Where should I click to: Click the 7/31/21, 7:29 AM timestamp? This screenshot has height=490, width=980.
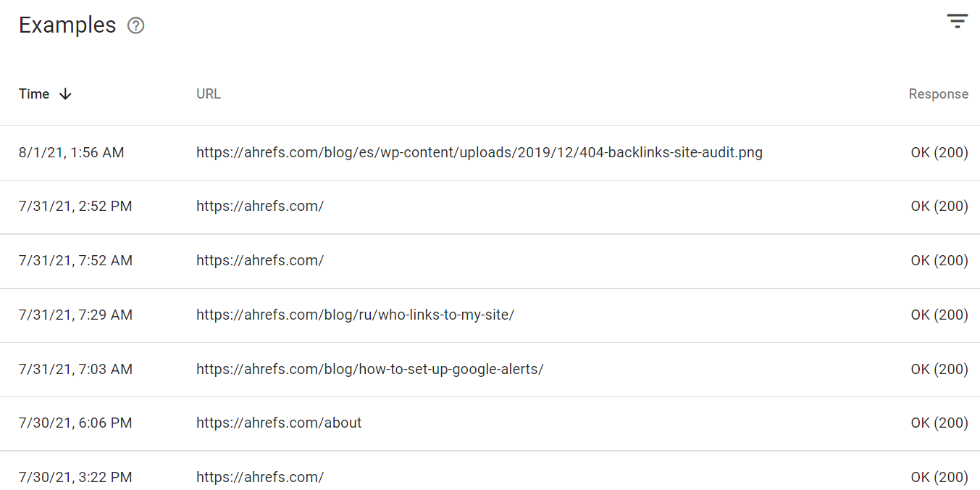coord(75,315)
